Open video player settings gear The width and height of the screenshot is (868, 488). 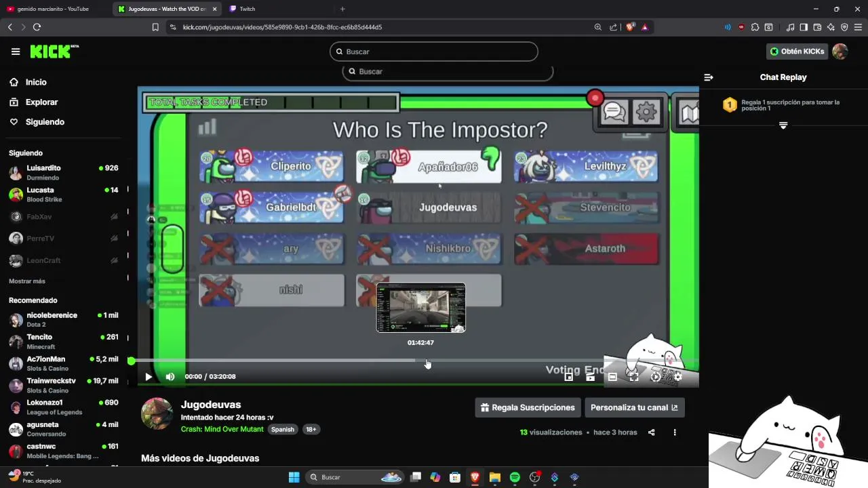(x=677, y=377)
